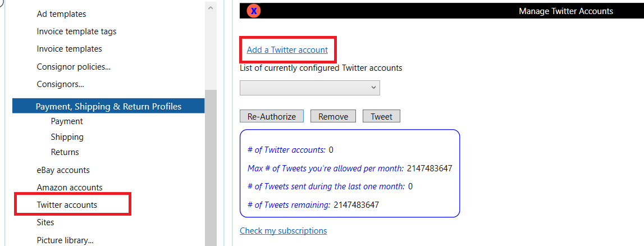
Task: Click the Re-Authorize button
Action: pyautogui.click(x=272, y=116)
